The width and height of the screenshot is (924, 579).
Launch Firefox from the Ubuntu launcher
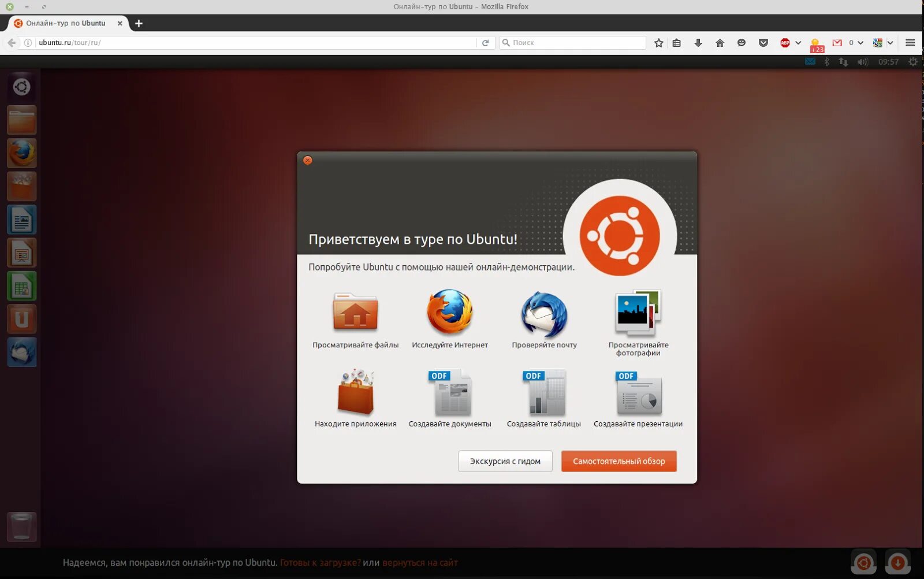pos(22,153)
